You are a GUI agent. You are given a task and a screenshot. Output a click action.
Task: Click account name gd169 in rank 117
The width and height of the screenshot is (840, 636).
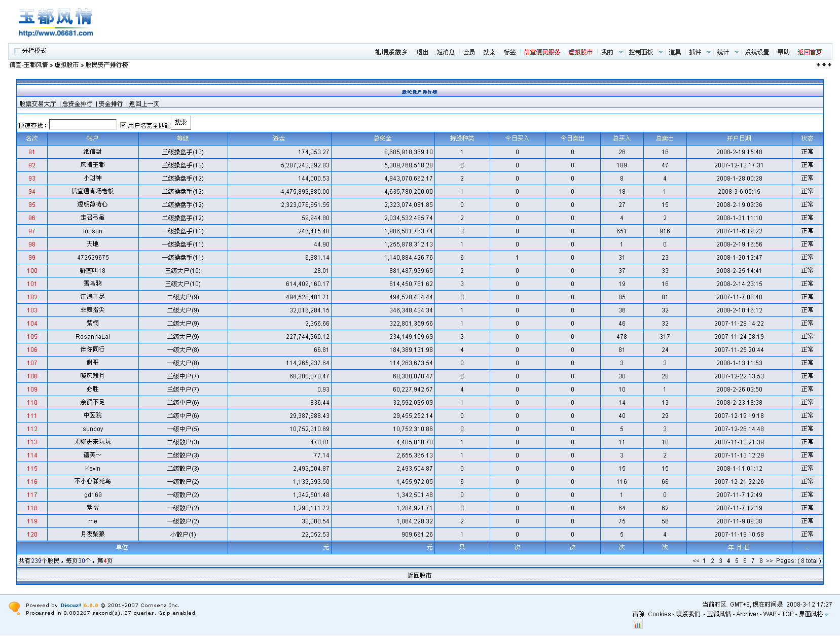[92, 495]
